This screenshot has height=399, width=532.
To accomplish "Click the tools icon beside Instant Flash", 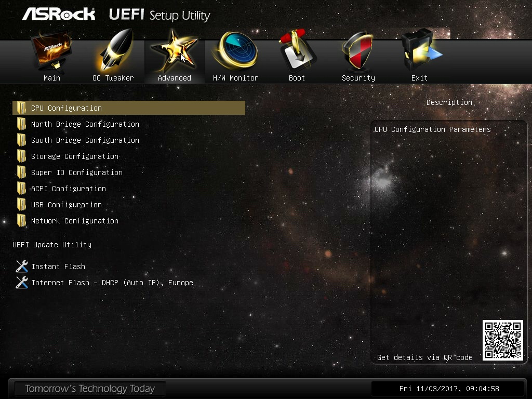I will click(x=22, y=267).
